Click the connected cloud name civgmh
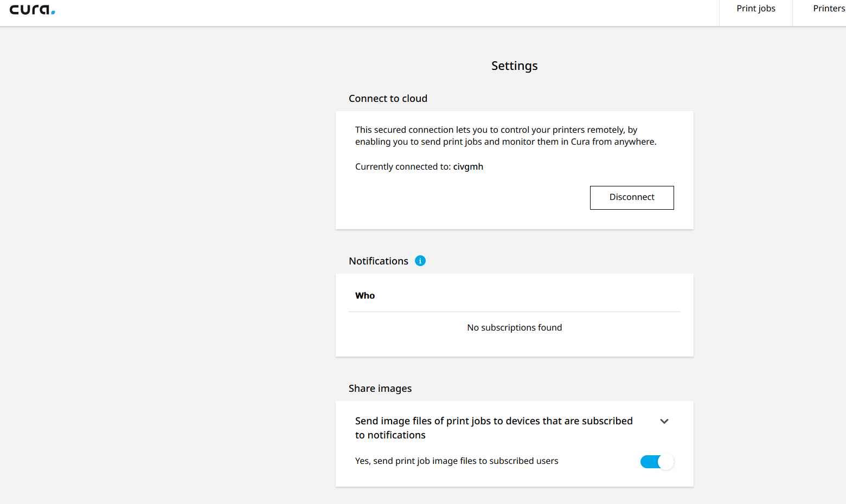This screenshot has width=846, height=504. coord(468,167)
